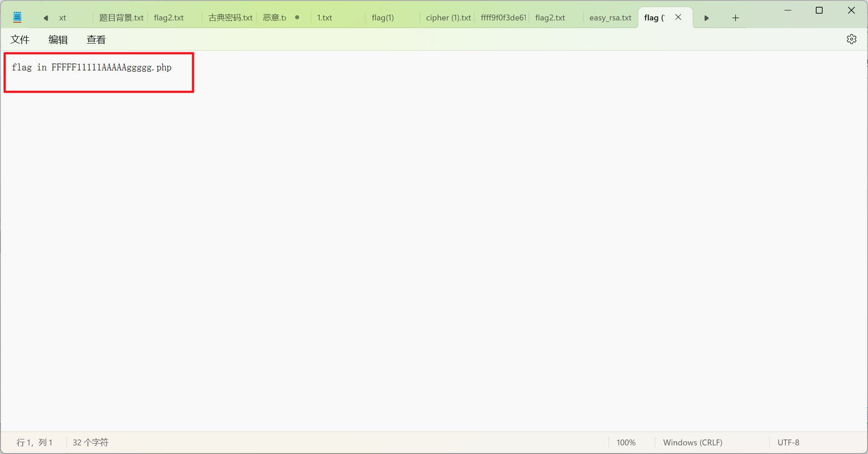Open Notepad settings via the gear icon
Screen dimensions: 868x454
852,39
